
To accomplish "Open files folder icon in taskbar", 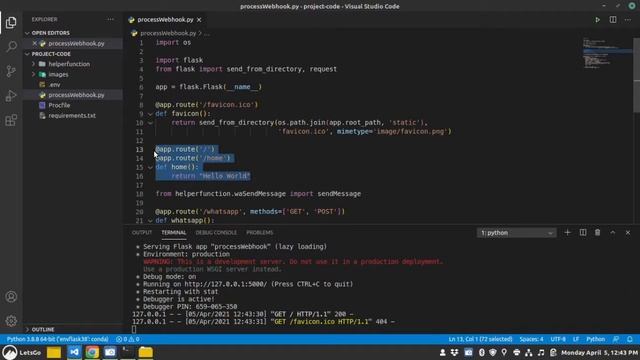I will pyautogui.click(x=145, y=352).
